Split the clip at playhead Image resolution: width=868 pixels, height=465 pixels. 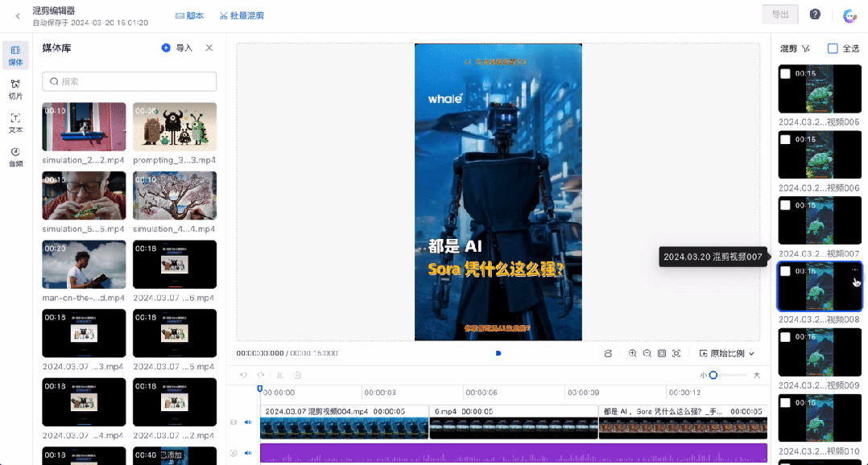click(x=280, y=375)
